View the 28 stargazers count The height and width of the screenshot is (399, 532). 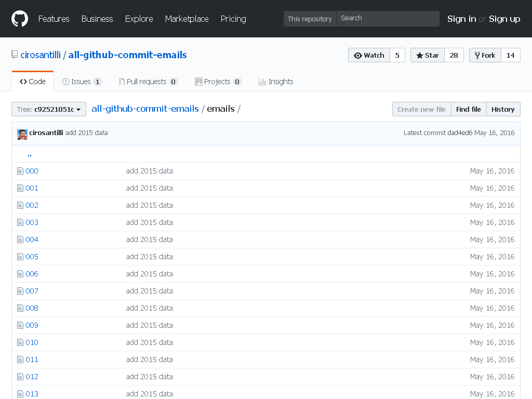coord(454,55)
